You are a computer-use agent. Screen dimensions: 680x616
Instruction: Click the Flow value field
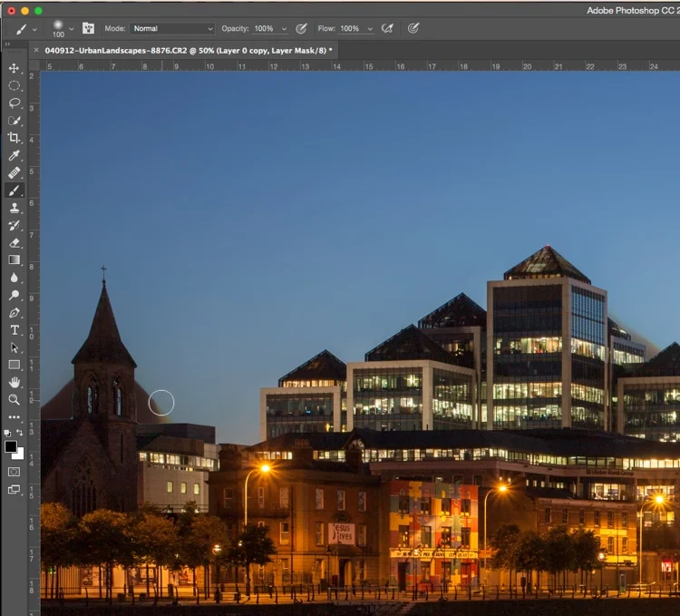[x=350, y=28]
